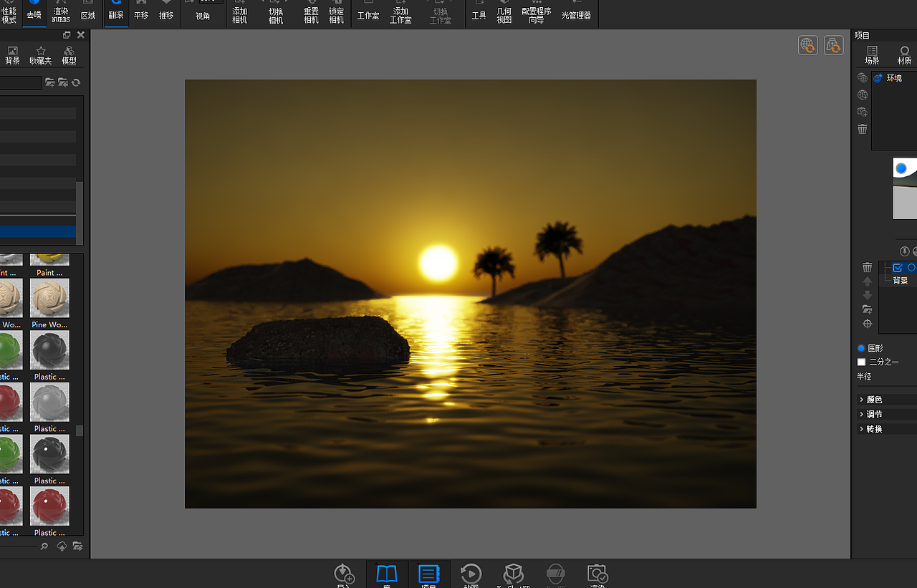Select the highlighted blue folder row
Screen dimensions: 917x588
coord(38,232)
